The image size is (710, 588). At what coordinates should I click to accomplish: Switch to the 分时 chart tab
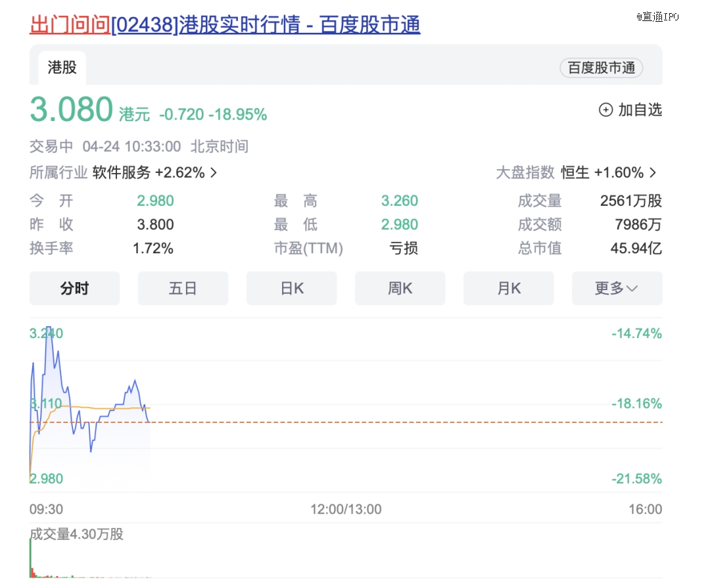(x=74, y=289)
